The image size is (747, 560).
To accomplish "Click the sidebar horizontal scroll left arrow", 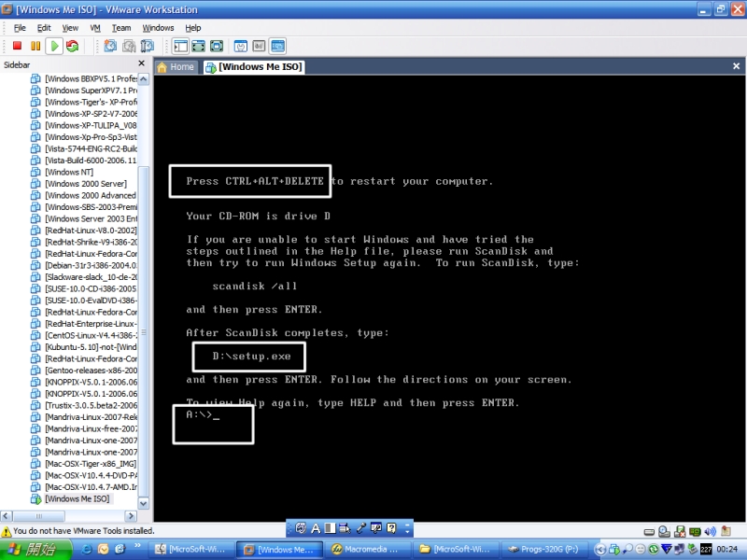I will (7, 516).
